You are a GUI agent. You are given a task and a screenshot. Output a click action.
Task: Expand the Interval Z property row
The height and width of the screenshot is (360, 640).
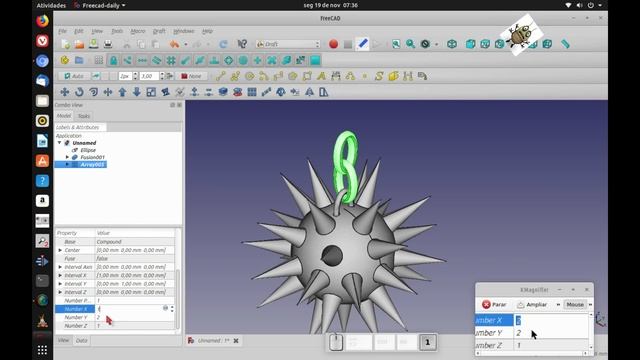click(x=60, y=292)
